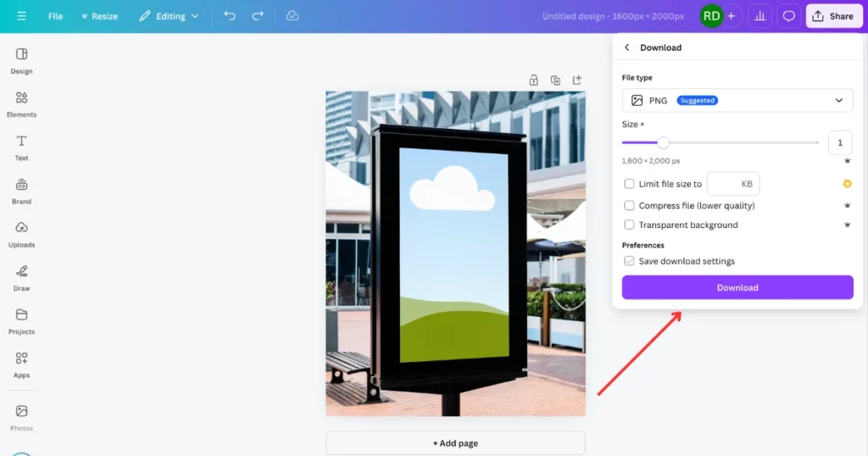This screenshot has width=868, height=456.
Task: Add new page icon above canvas
Action: click(x=576, y=81)
